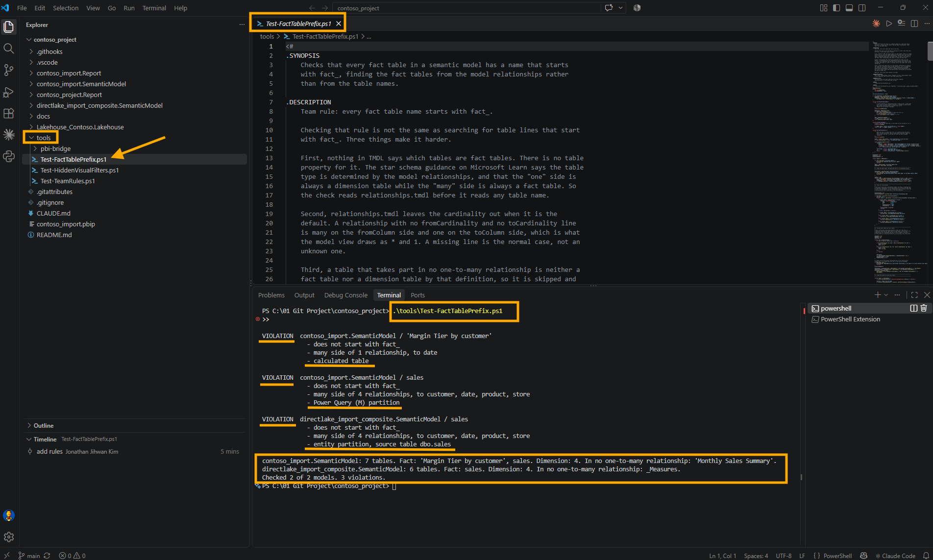The width and height of the screenshot is (933, 560).
Task: Open the launch profile dropdown next to new terminal
Action: (886, 295)
